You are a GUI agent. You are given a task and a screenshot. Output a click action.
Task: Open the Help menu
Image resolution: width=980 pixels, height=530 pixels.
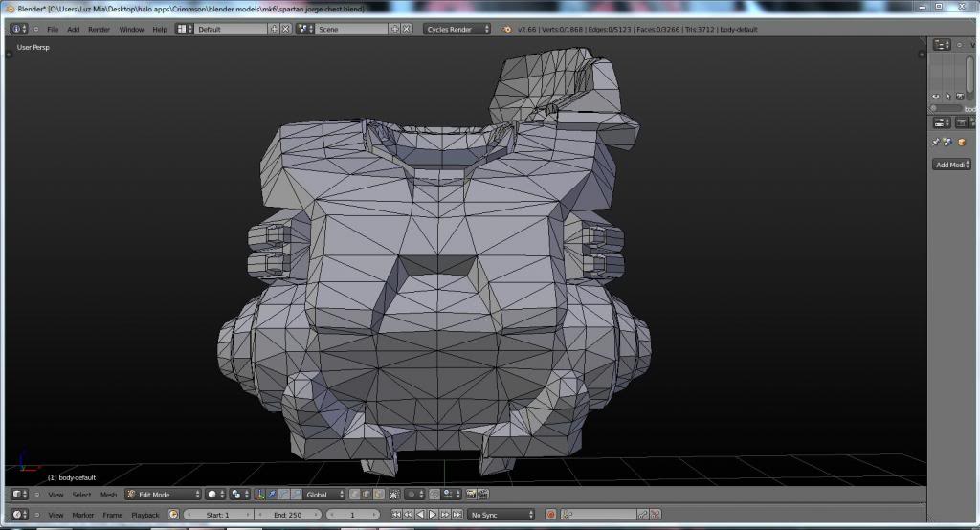click(160, 30)
